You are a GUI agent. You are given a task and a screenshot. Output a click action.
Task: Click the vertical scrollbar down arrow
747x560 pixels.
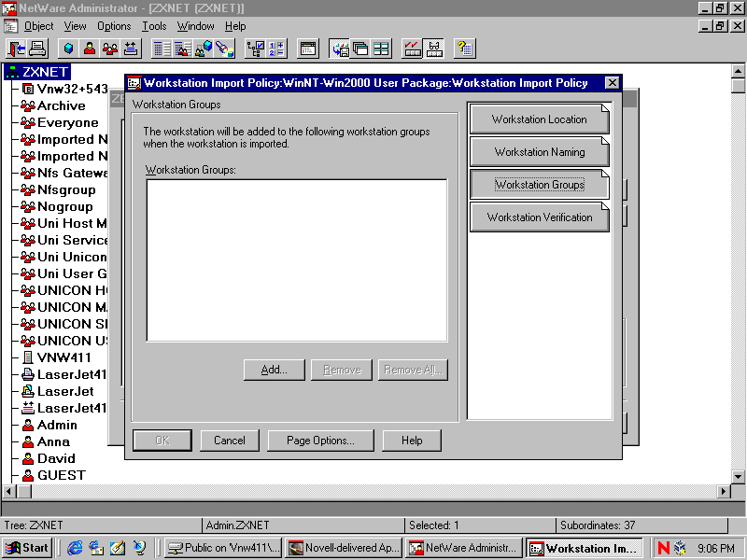click(x=738, y=476)
